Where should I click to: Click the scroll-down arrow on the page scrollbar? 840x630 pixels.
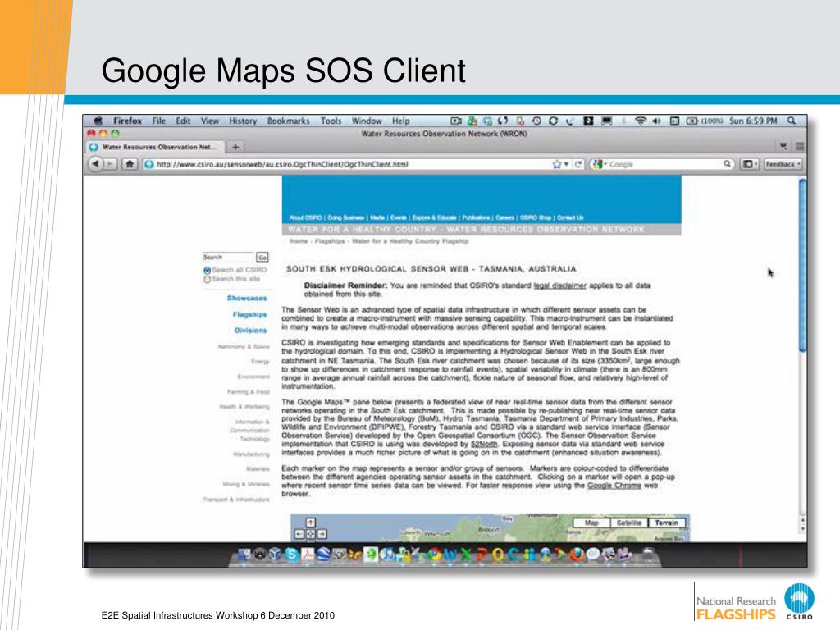802,529
